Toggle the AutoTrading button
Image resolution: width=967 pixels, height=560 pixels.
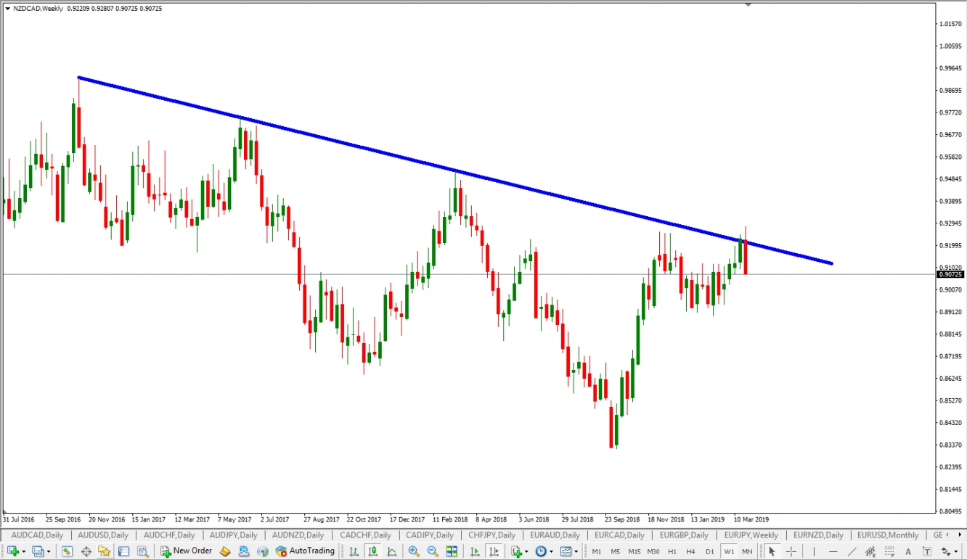pyautogui.click(x=305, y=551)
